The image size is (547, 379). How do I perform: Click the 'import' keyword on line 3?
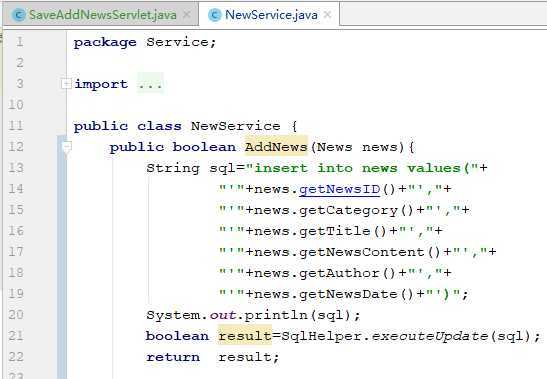click(101, 84)
